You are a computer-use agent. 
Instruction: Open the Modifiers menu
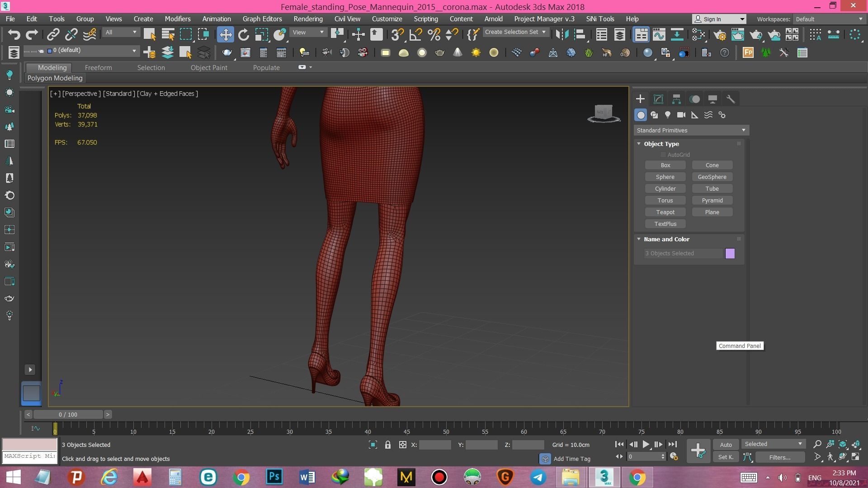coord(177,19)
